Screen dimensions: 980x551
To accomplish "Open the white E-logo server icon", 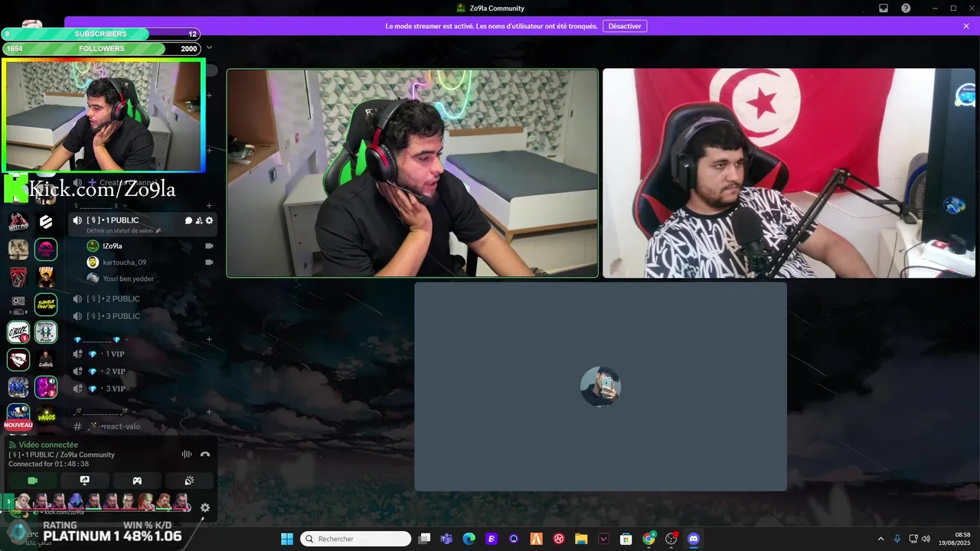I will tap(46, 222).
